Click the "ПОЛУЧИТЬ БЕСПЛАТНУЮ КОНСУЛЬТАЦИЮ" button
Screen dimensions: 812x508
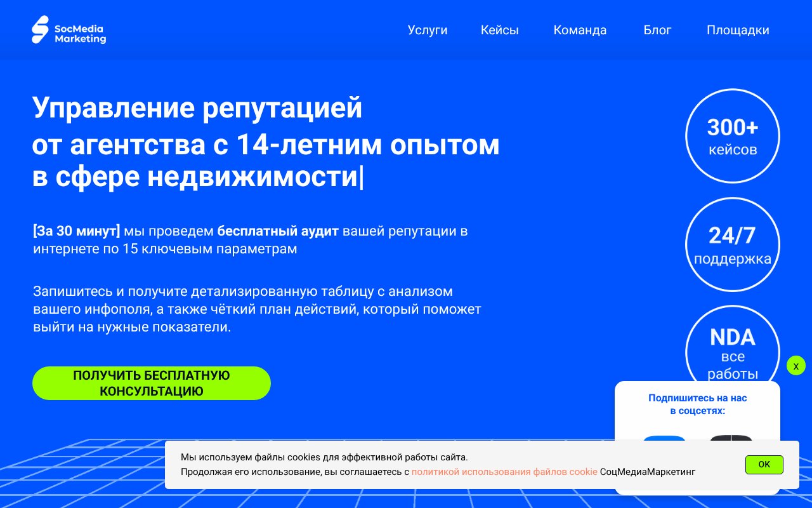[152, 383]
